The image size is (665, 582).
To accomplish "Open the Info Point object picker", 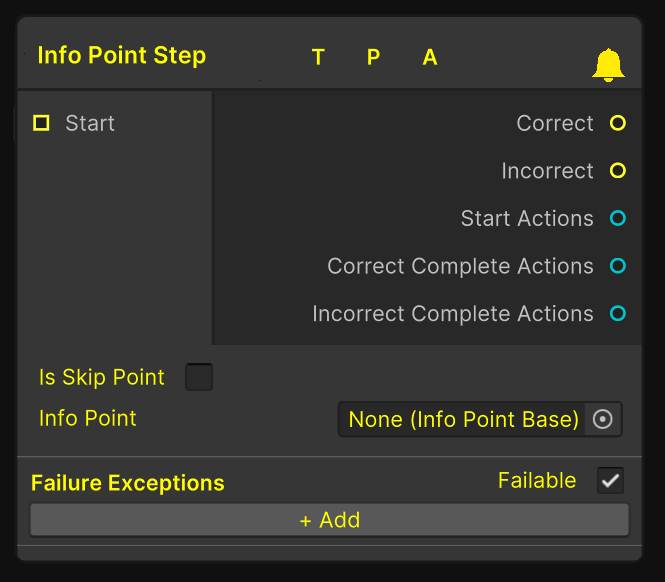I will (x=603, y=420).
